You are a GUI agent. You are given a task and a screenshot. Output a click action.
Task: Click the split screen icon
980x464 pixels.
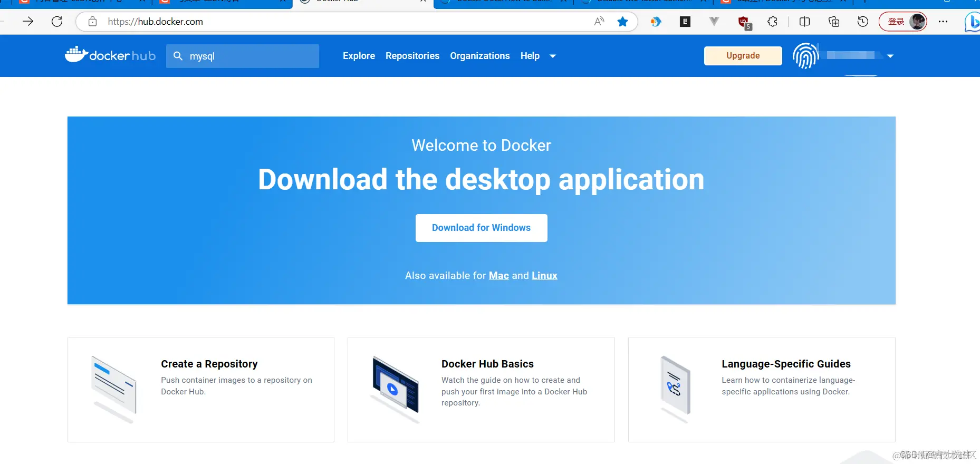805,22
